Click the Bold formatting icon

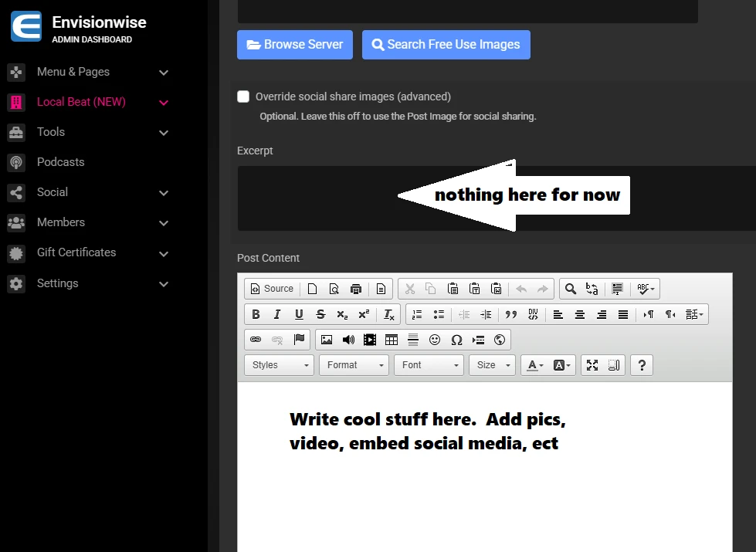pos(256,314)
